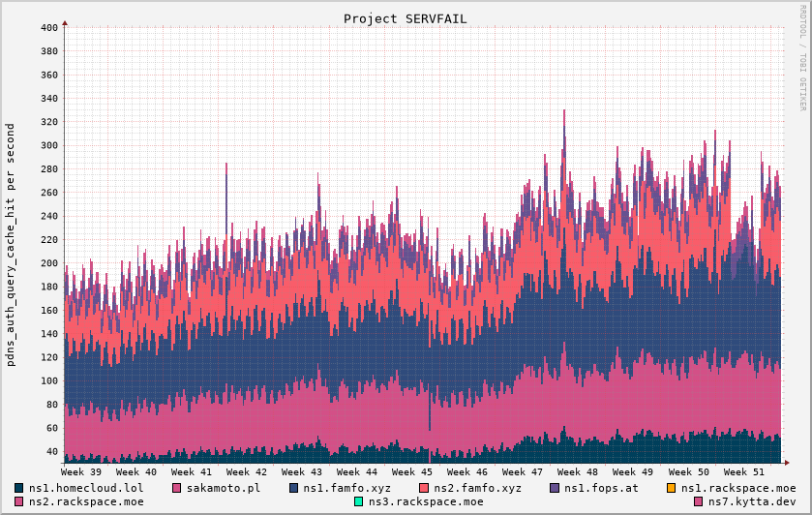Click the ns1.famfo.xyz legend color swatch
The image size is (812, 515).
pos(294,488)
